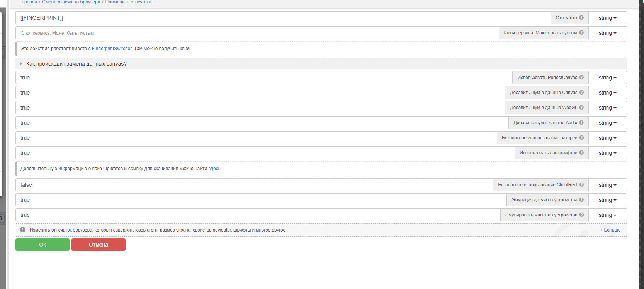Click help icon for Добавить шум в данные WegGL
The image size is (644, 289).
(x=581, y=108)
